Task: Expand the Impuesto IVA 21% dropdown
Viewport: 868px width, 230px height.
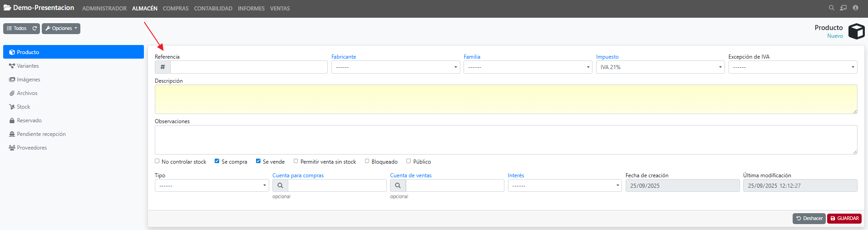Action: (x=660, y=67)
